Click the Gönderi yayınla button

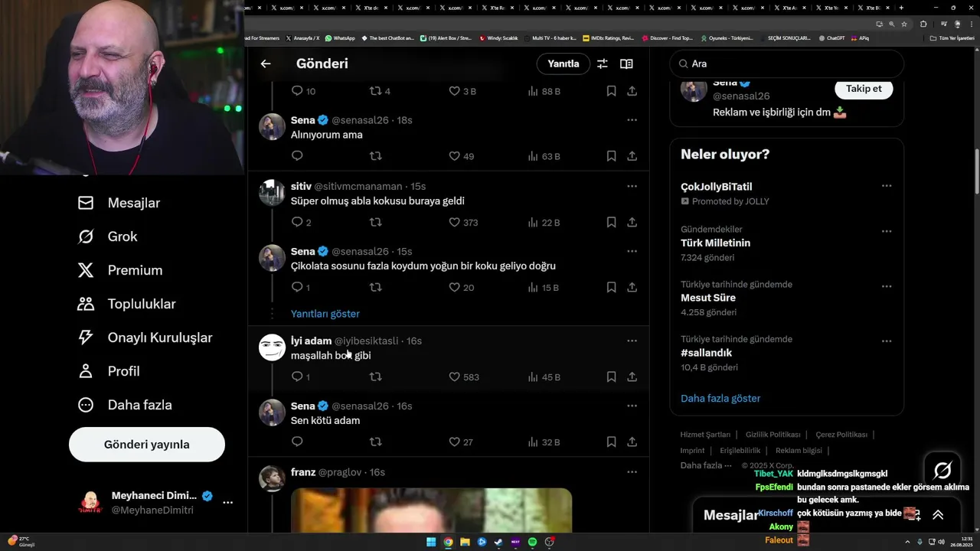147,445
